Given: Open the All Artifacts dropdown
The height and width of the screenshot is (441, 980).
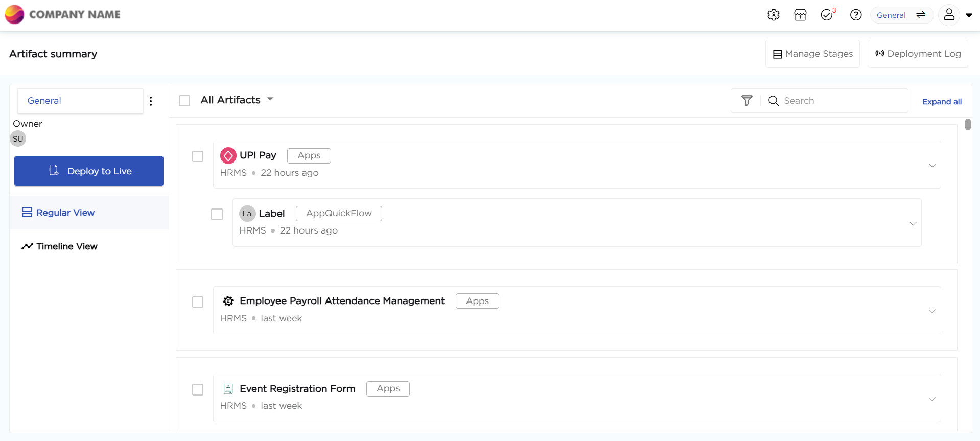Looking at the screenshot, I should [237, 100].
